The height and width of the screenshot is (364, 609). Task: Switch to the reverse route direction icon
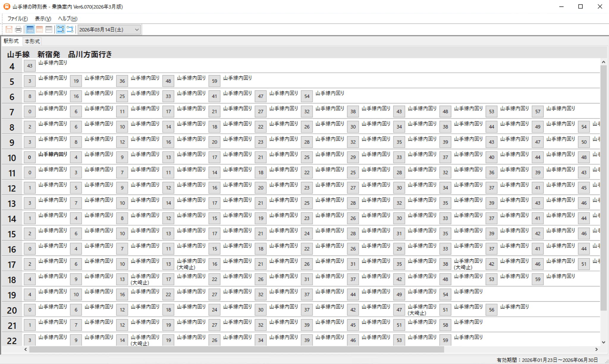70,29
